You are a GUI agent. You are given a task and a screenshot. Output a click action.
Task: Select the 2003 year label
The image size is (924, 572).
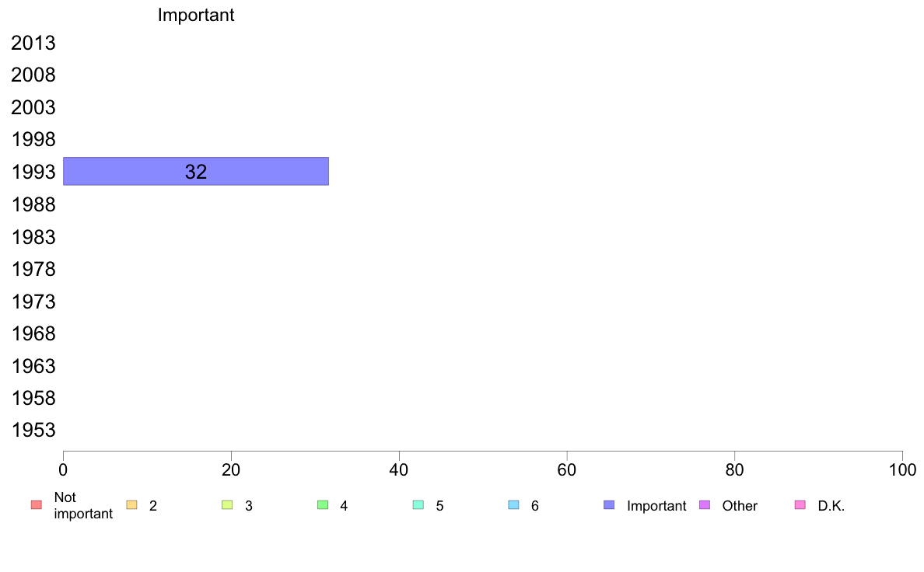[33, 108]
